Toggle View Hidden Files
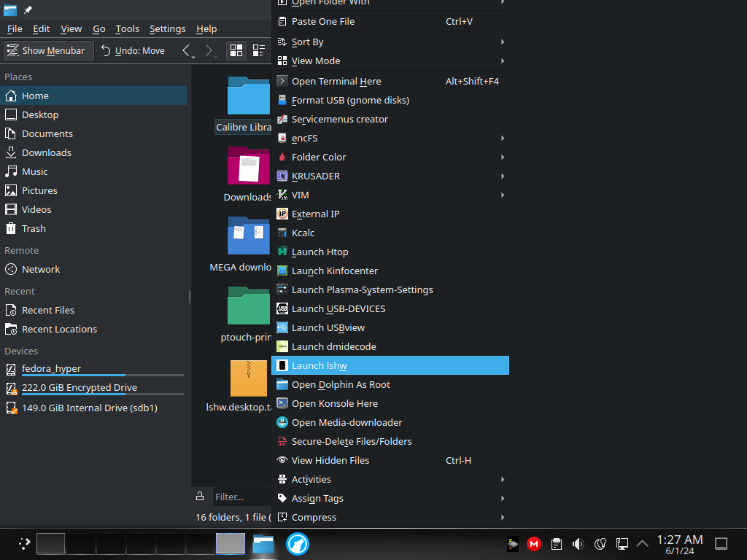The height and width of the screenshot is (560, 747). point(390,461)
